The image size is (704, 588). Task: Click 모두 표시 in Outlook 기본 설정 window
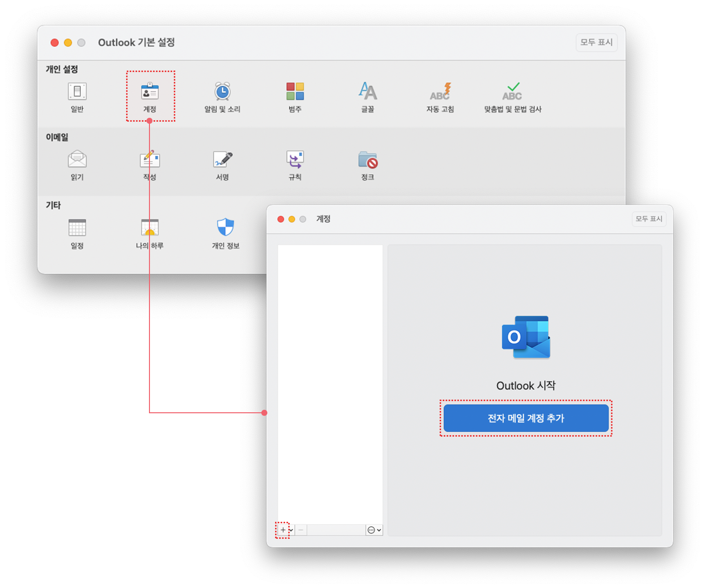tap(596, 42)
